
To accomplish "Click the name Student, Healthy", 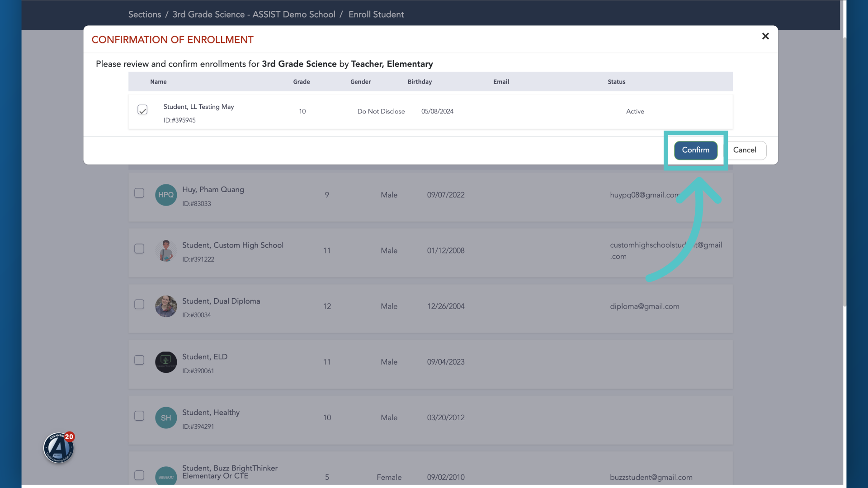I will [211, 412].
